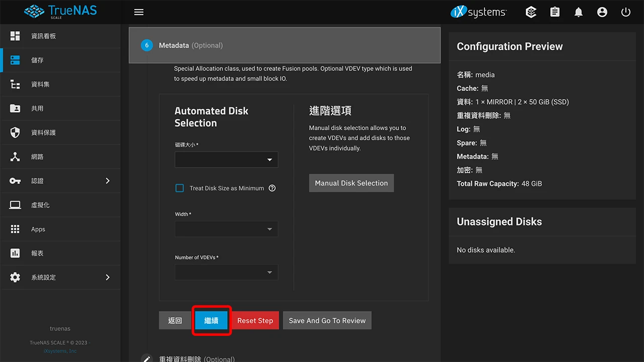Edit the 重複資料刪除 step via pencil icon
This screenshot has height=362, width=644.
pyautogui.click(x=146, y=358)
